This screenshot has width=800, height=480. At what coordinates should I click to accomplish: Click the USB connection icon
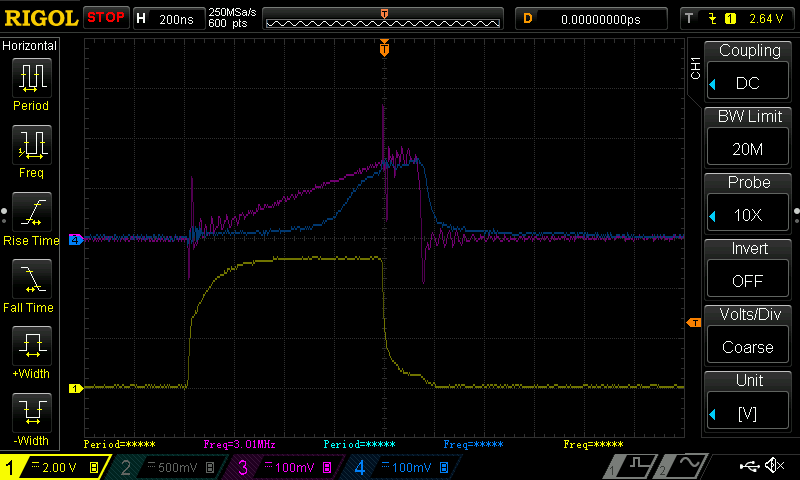[x=750, y=466]
